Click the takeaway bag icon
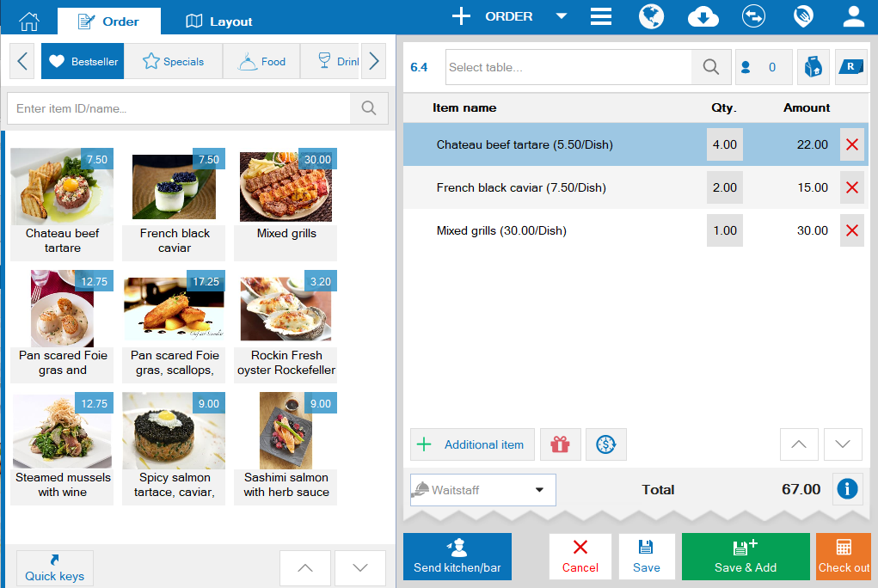This screenshot has width=878, height=588. pyautogui.click(x=813, y=67)
